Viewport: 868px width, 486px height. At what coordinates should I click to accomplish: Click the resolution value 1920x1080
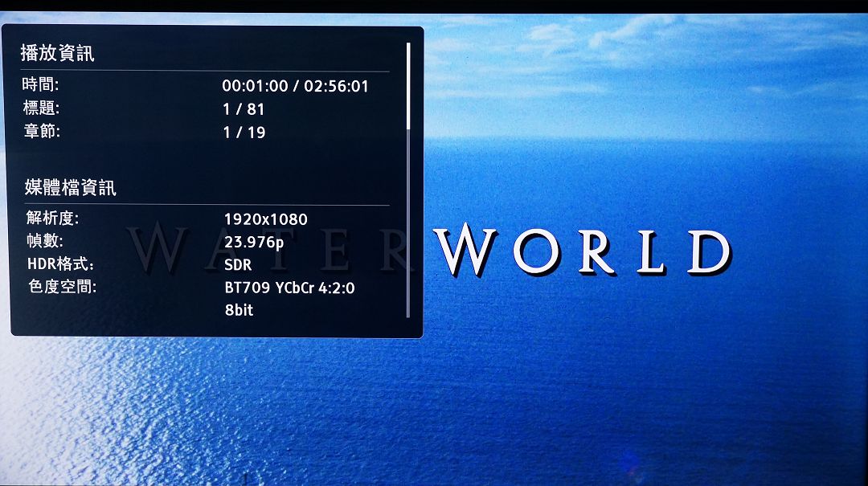point(266,219)
